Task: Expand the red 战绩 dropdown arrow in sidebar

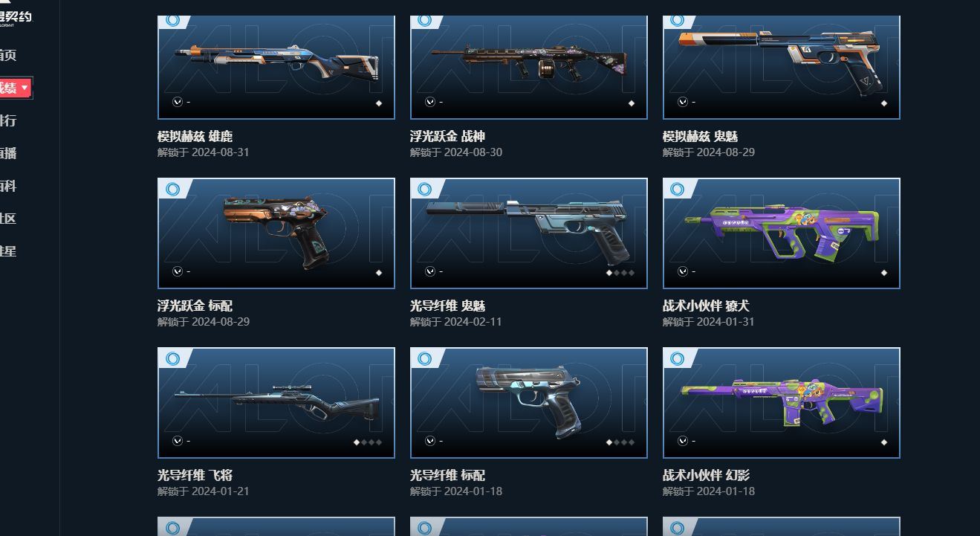Action: point(25,88)
